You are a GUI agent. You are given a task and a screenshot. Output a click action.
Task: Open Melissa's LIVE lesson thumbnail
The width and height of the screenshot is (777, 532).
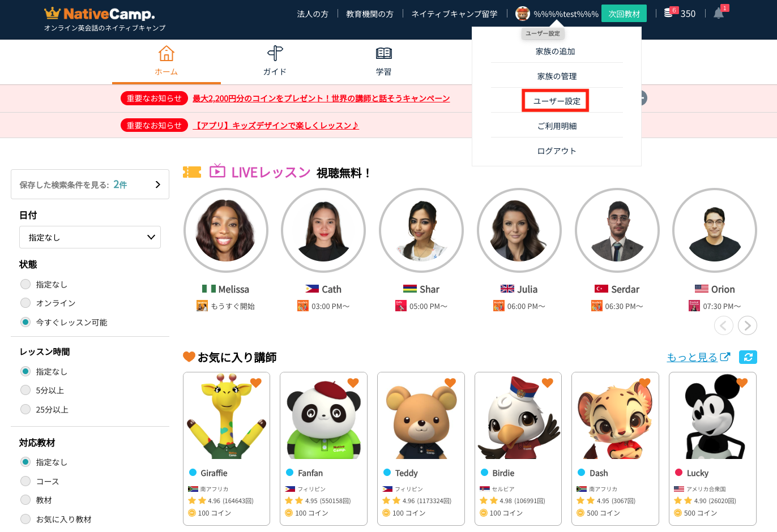(225, 231)
